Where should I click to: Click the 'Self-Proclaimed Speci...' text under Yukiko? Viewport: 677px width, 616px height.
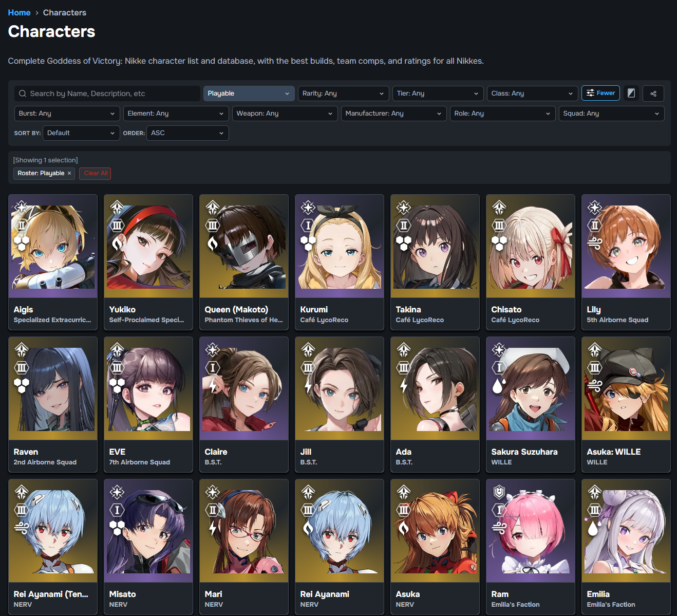click(x=146, y=320)
